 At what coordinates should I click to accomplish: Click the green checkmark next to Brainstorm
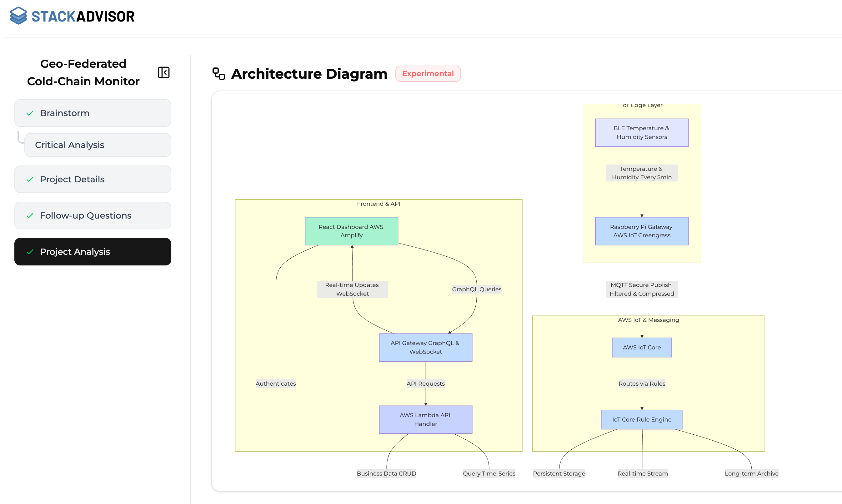pos(30,113)
